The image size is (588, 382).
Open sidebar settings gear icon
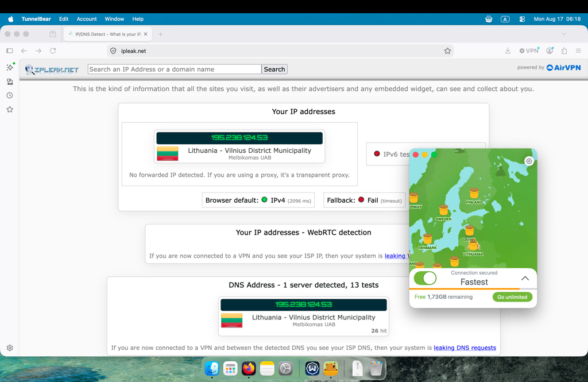[10, 348]
